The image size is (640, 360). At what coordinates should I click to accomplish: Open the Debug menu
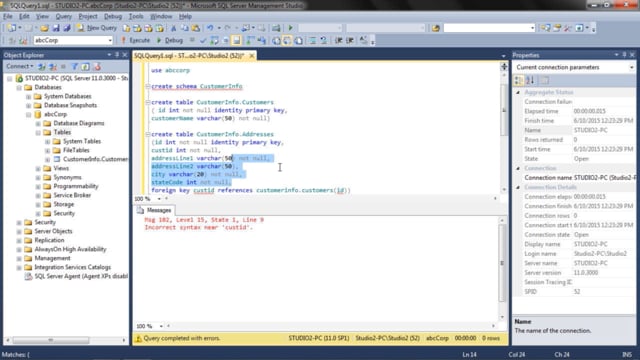pos(113,16)
